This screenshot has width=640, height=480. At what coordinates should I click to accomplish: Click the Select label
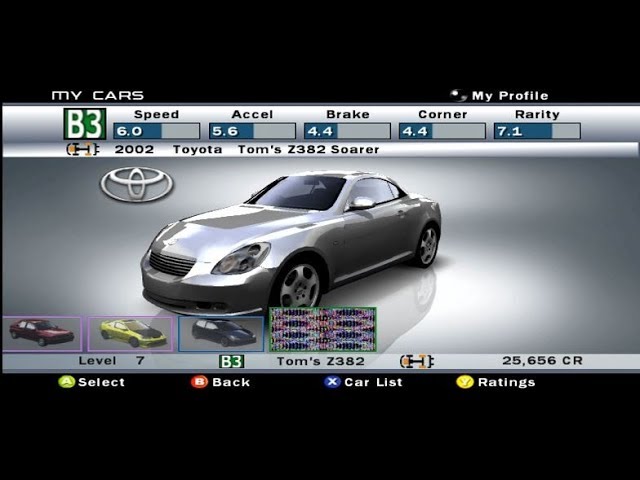click(101, 382)
